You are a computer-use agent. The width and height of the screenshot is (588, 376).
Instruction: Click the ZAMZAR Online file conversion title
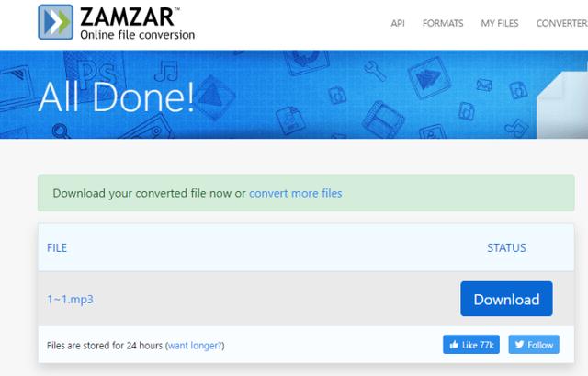point(137,23)
